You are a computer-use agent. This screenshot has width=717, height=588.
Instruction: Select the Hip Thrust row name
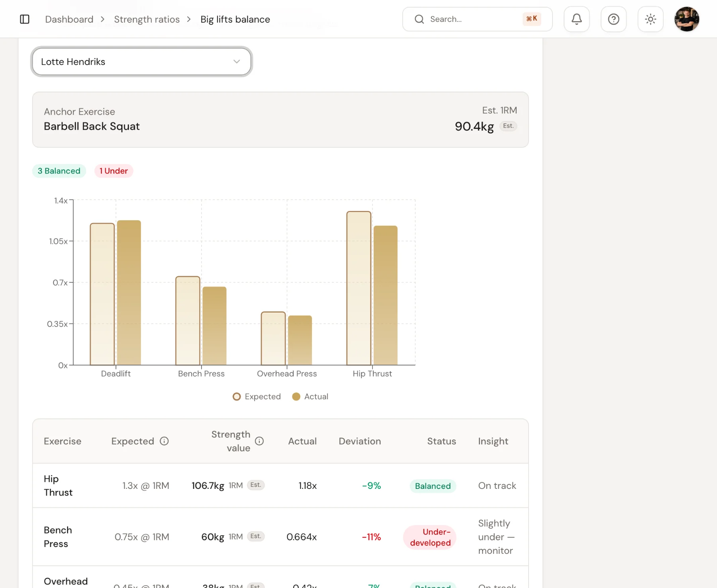[x=58, y=486]
